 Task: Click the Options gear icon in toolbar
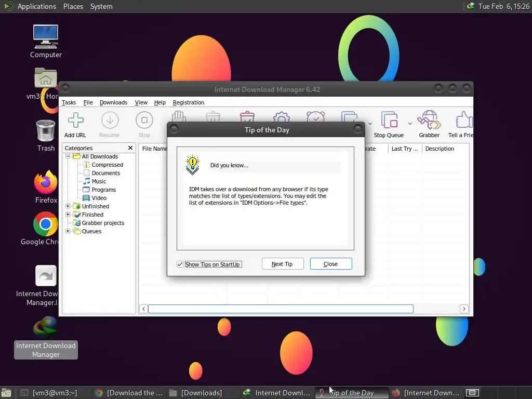tap(281, 117)
